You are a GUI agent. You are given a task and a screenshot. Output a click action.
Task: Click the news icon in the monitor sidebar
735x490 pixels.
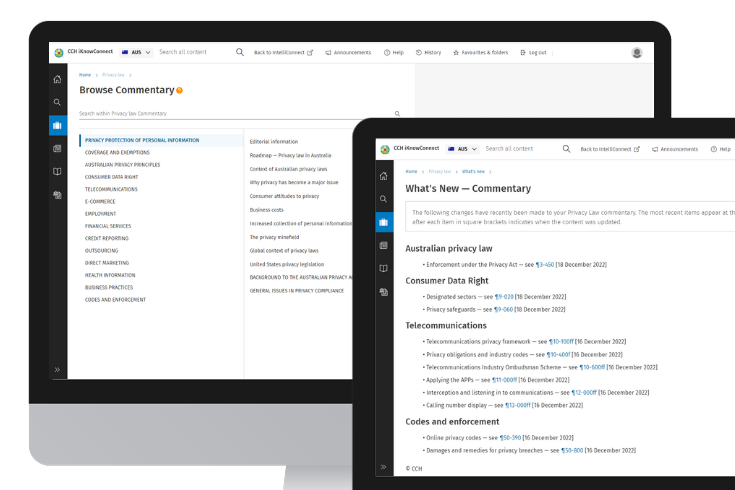pyautogui.click(x=57, y=148)
